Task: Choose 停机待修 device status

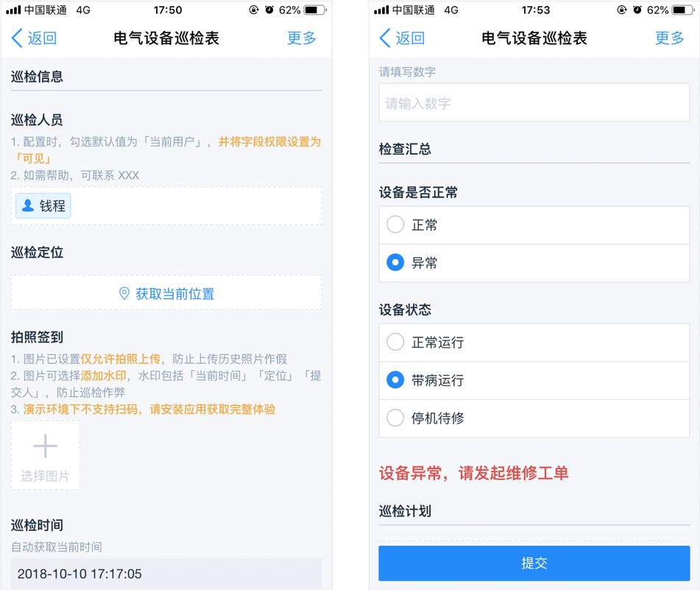Action: click(534, 418)
